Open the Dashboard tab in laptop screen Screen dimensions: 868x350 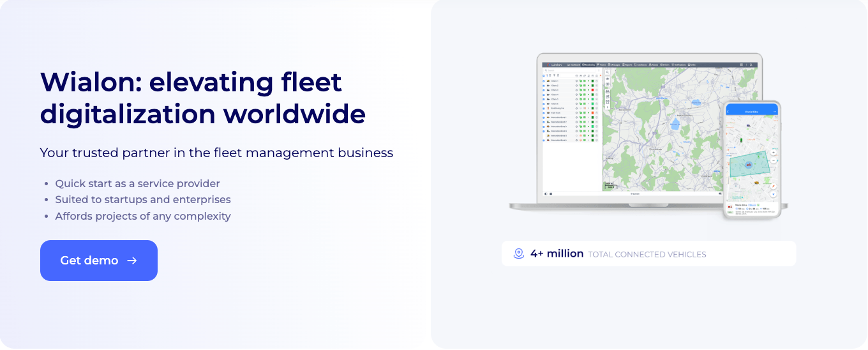(573, 65)
